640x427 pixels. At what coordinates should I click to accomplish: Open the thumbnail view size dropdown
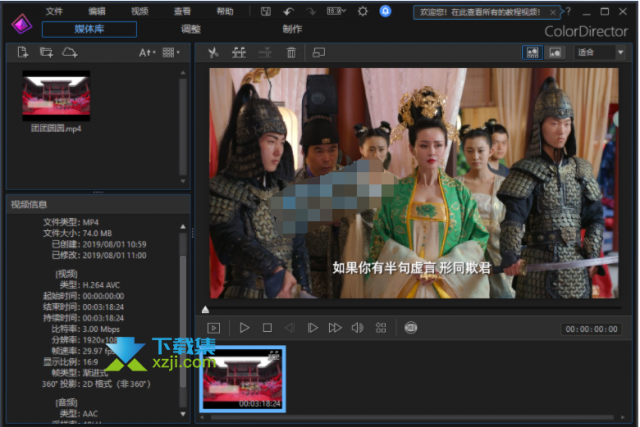171,53
